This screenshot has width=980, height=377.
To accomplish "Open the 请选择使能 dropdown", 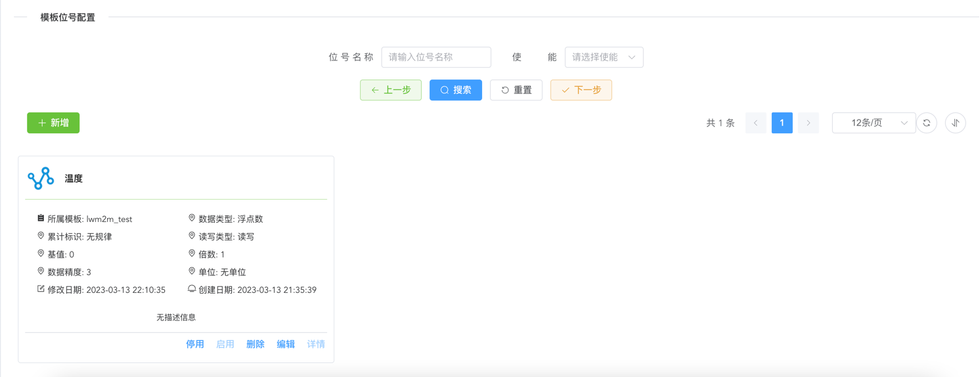I will (604, 57).
